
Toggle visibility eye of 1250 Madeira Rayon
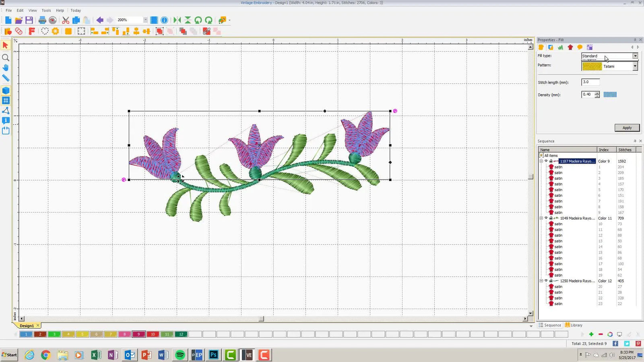pos(546,281)
